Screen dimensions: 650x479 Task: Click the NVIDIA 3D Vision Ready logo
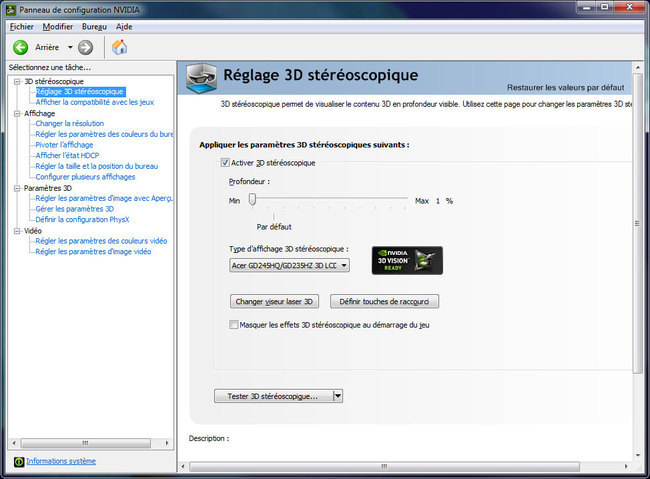(407, 260)
